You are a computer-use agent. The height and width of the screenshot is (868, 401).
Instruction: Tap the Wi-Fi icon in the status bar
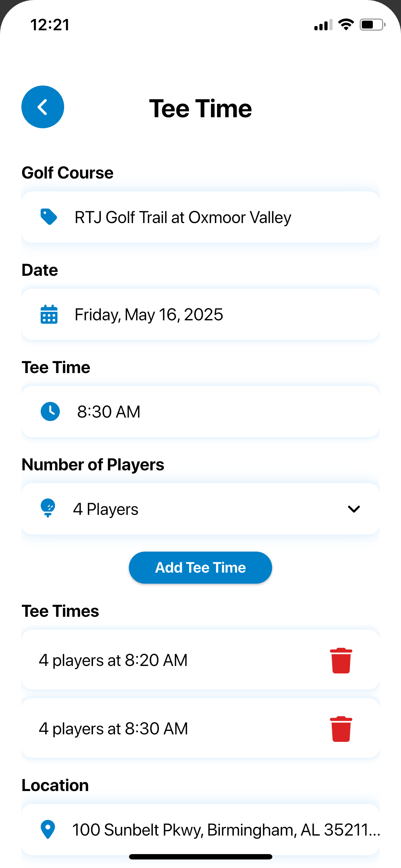(x=346, y=24)
